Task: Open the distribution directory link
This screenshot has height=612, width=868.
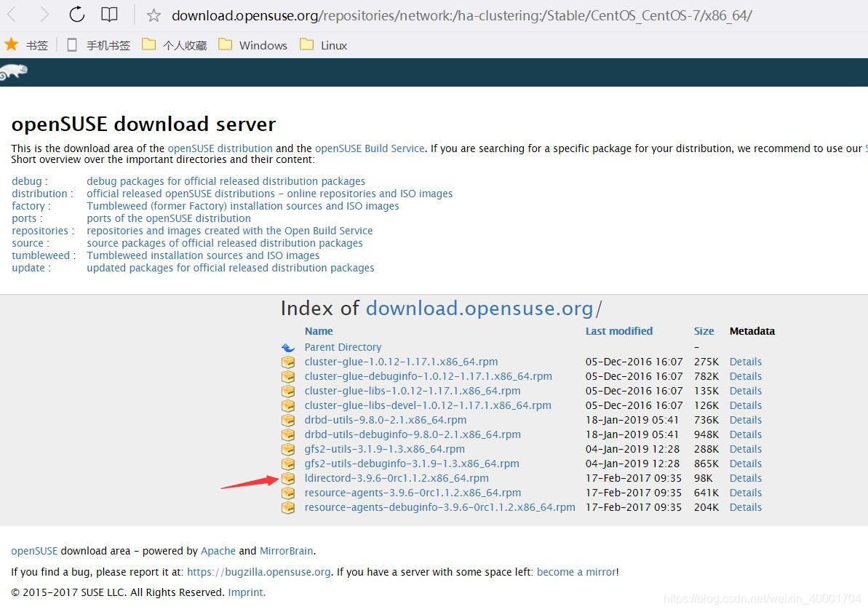Action: pos(39,194)
